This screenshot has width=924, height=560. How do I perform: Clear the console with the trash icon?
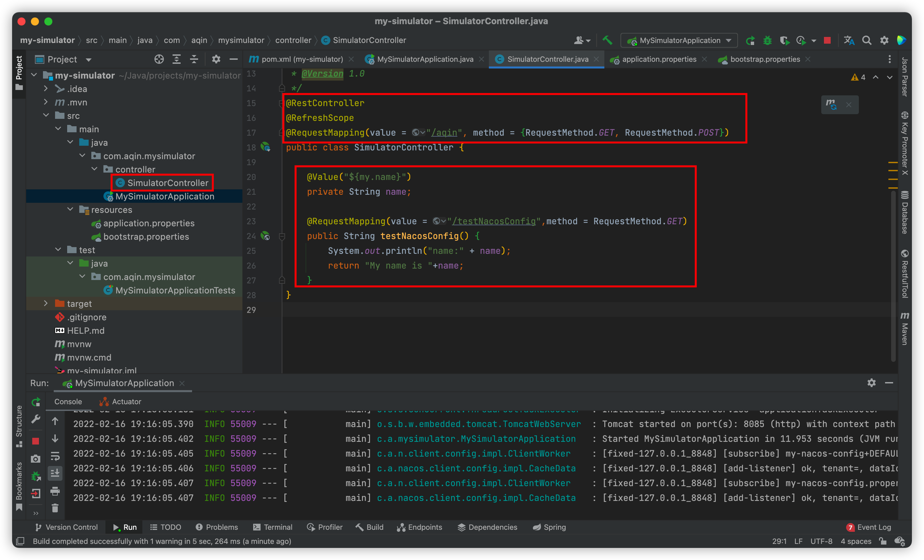pos(55,508)
